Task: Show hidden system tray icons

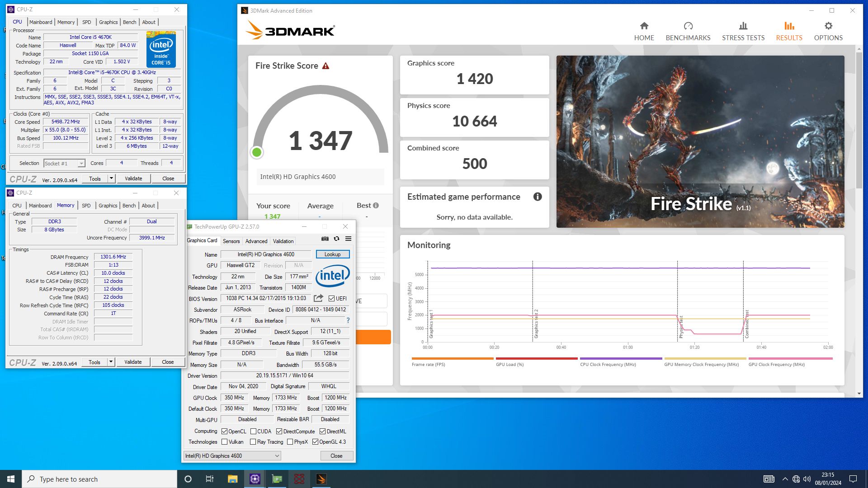Action: 785,479
